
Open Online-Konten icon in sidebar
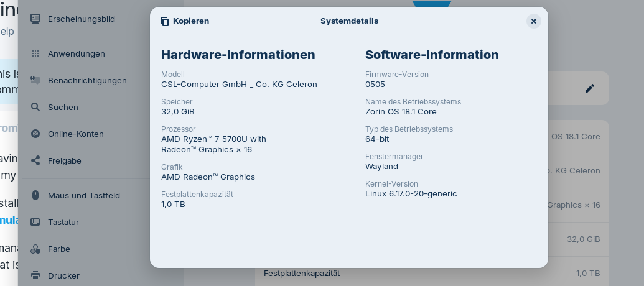[x=35, y=134]
